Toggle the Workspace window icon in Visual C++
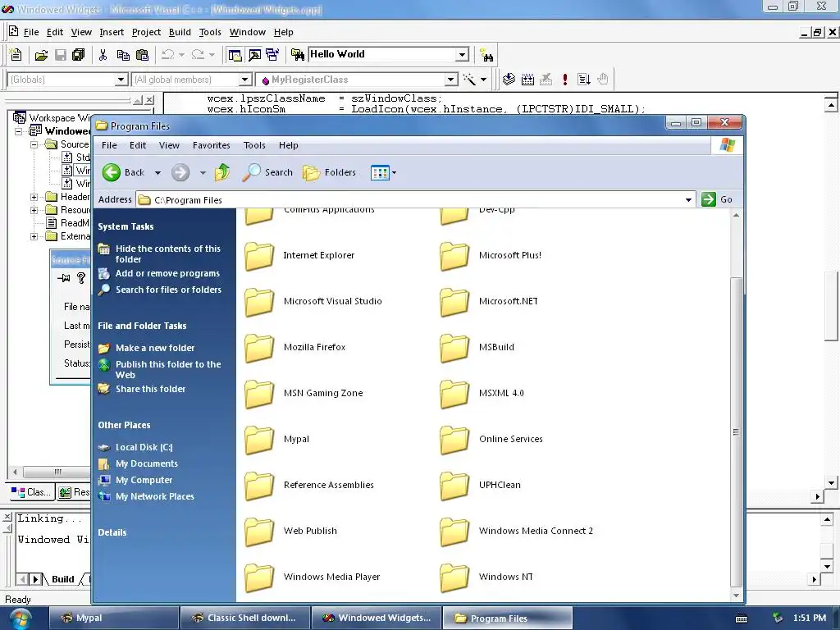Screen dimensions: 840x630 [235, 55]
